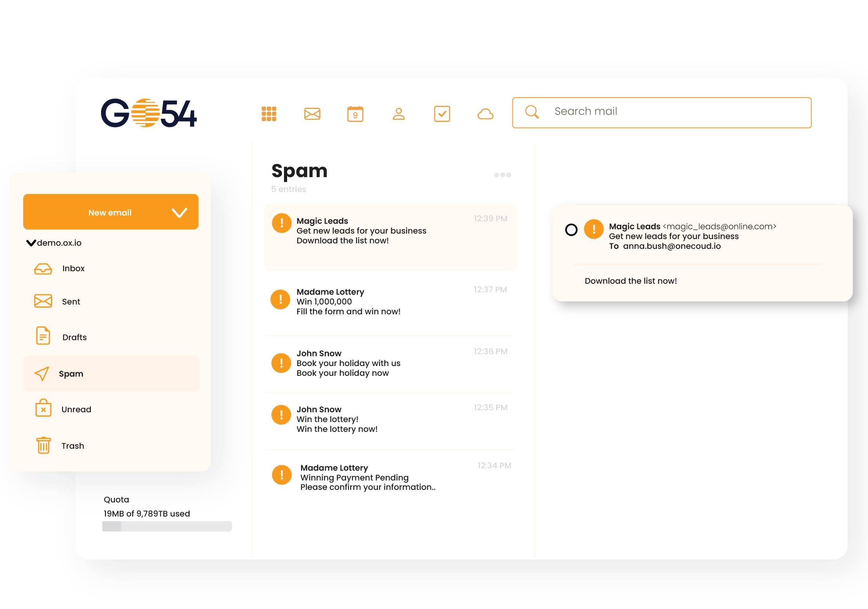Open the cloud drive icon
This screenshot has width=868, height=609.
tap(485, 114)
